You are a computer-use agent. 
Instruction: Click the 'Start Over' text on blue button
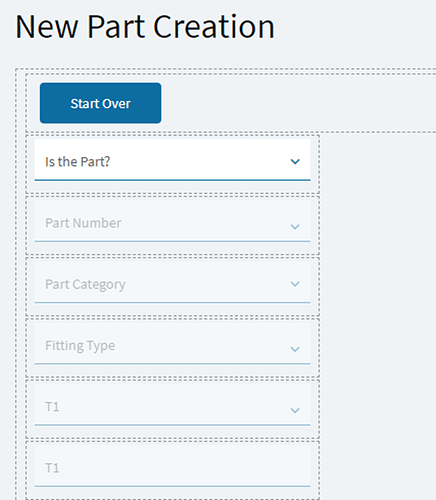click(x=100, y=104)
